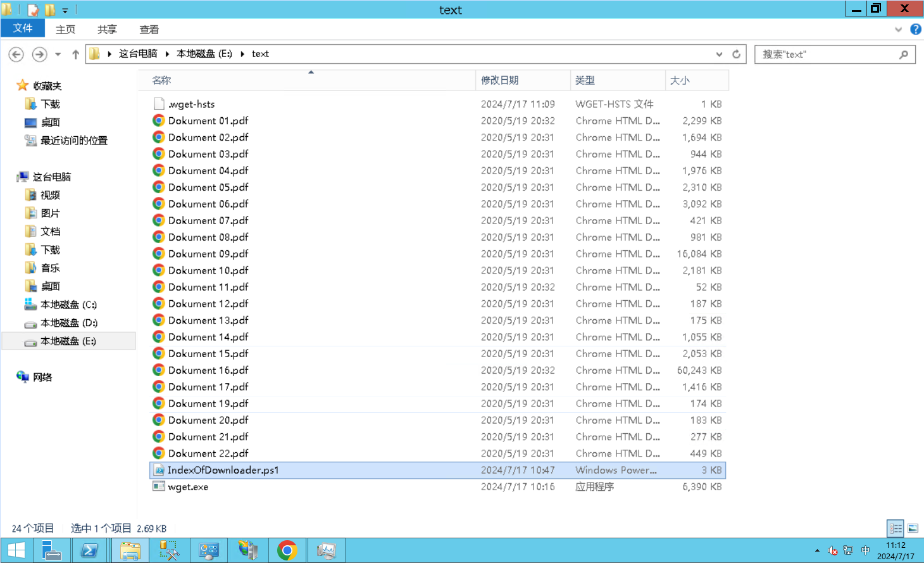Click the Windows Start button

click(16, 550)
